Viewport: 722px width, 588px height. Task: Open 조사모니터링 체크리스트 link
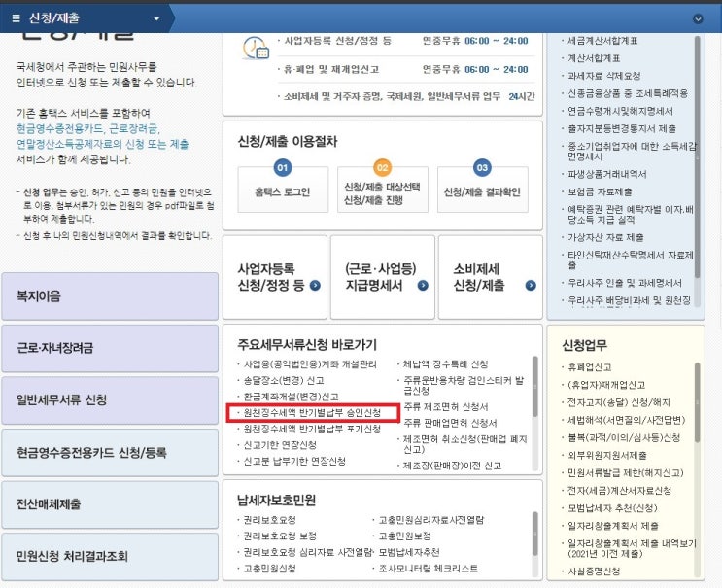(429, 569)
